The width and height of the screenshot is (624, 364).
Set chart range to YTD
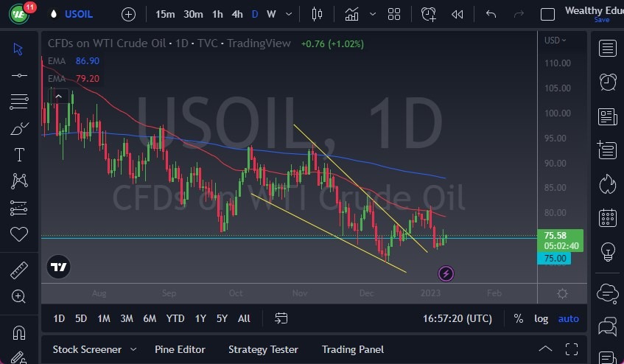pos(175,318)
